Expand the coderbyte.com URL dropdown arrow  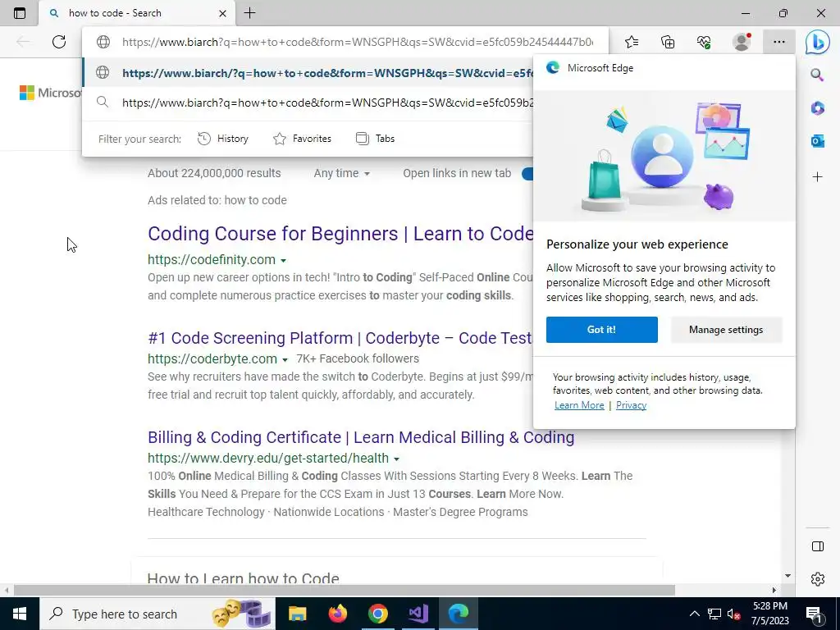point(285,359)
